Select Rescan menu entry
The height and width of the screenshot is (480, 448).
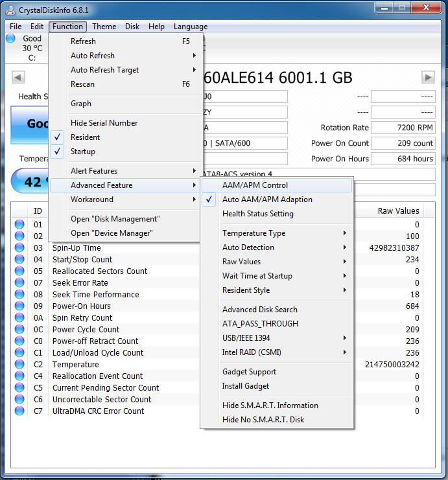[x=125, y=84]
